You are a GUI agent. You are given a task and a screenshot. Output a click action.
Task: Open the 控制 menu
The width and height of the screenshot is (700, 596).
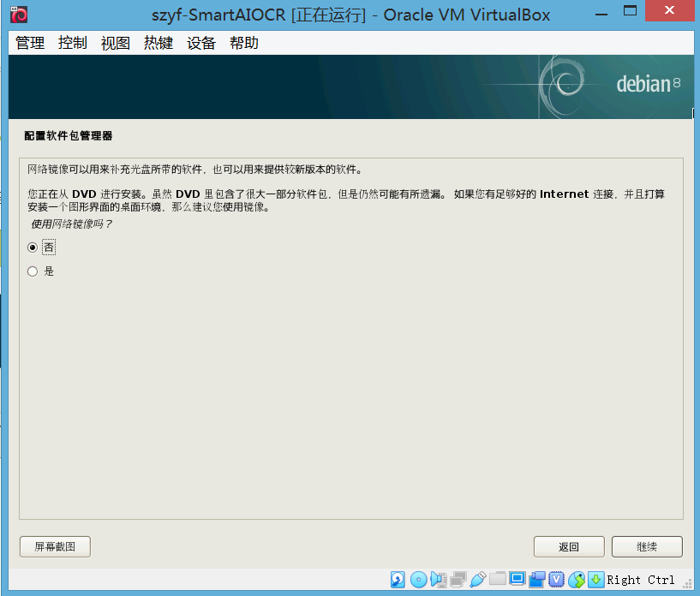(72, 43)
